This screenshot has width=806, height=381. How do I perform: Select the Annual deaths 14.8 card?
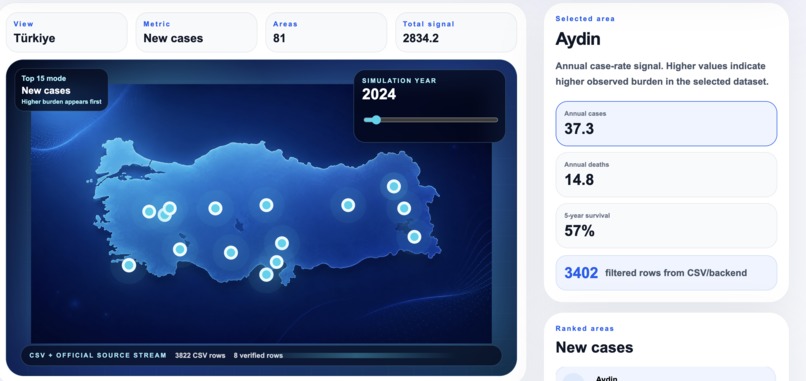click(666, 174)
